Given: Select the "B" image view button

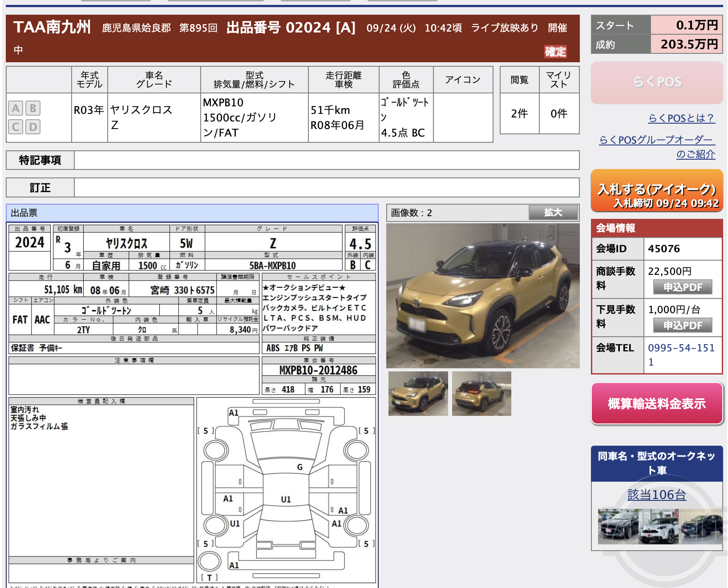Looking at the screenshot, I should [x=32, y=108].
